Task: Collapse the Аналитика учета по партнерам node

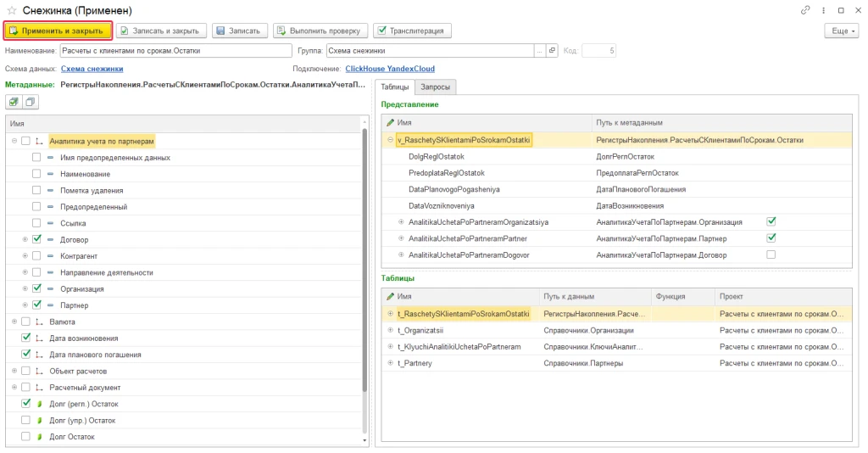Action: coord(14,141)
